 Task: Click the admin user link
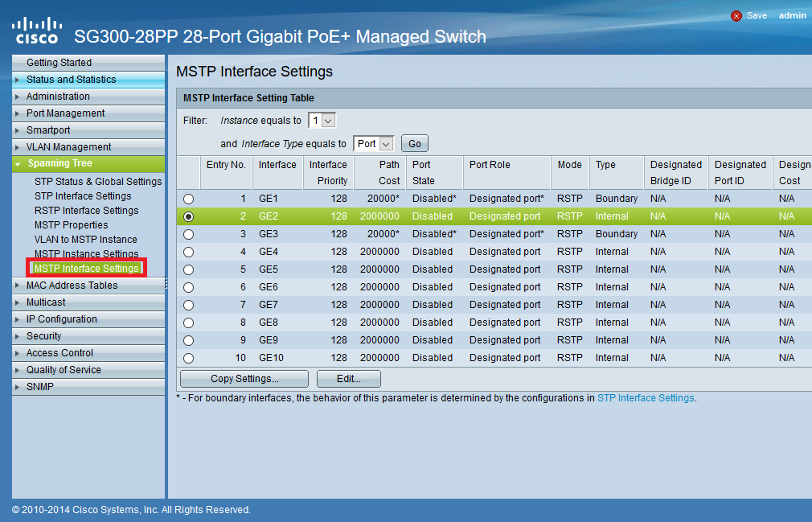793,15
